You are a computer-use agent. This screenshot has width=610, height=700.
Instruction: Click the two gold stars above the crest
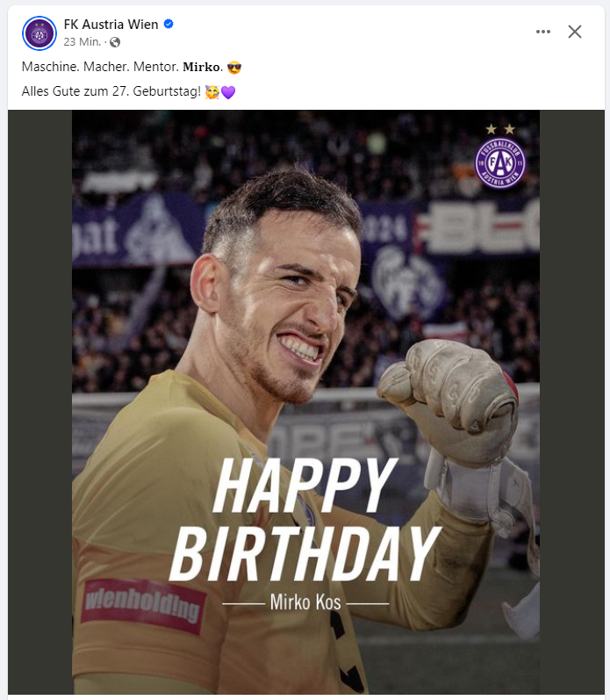(500, 129)
